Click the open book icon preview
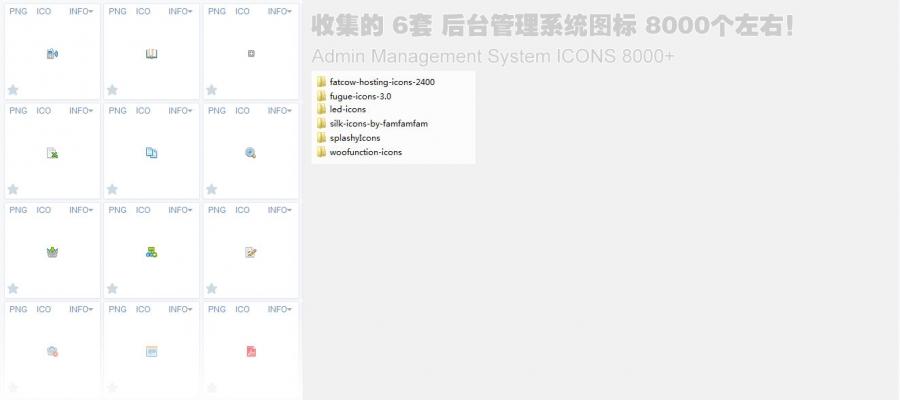900x400 pixels. pyautogui.click(x=152, y=54)
